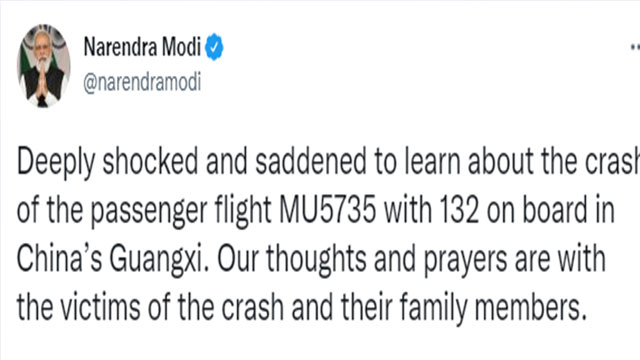Screen dimensions: 640x360
Task: Open the Narendra Modi display name link
Action: click(142, 47)
